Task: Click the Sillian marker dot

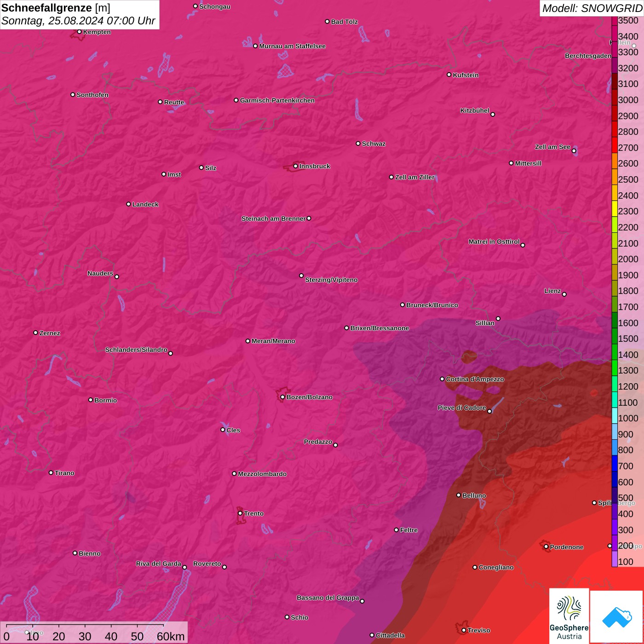Action: click(x=498, y=318)
